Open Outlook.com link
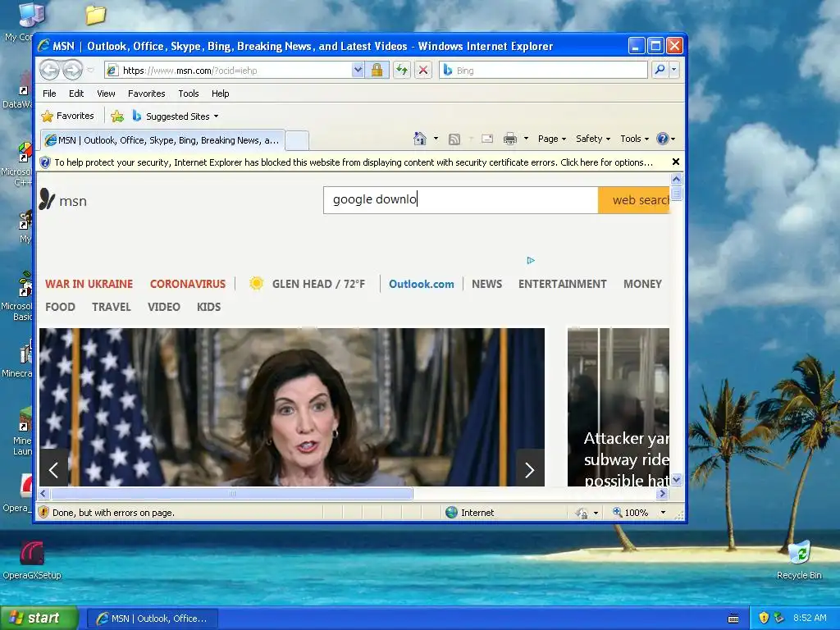Image resolution: width=840 pixels, height=630 pixels. click(421, 284)
